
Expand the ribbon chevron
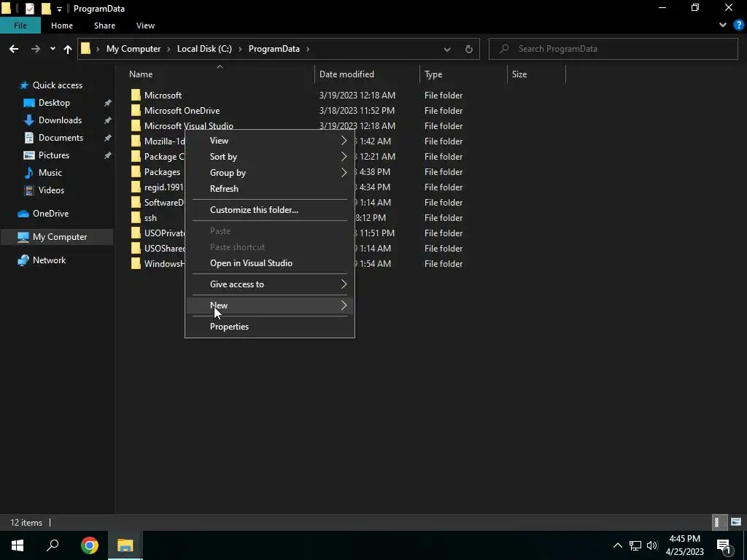[x=723, y=25]
